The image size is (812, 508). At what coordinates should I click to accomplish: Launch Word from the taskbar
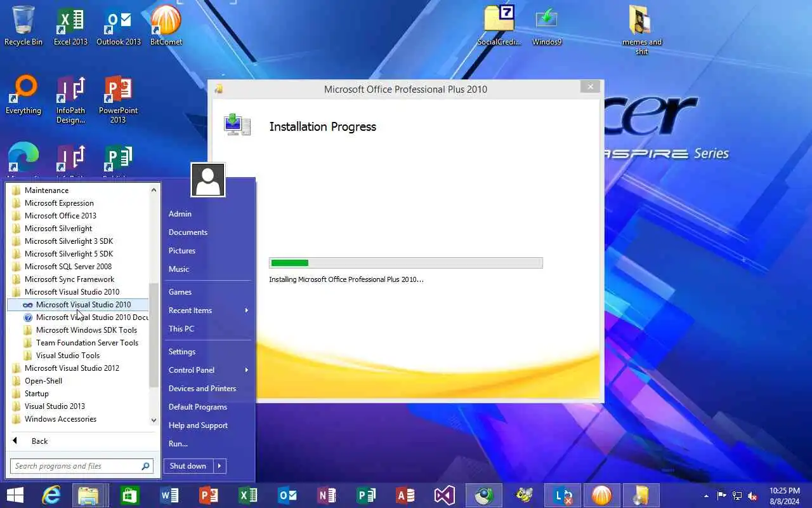click(169, 495)
